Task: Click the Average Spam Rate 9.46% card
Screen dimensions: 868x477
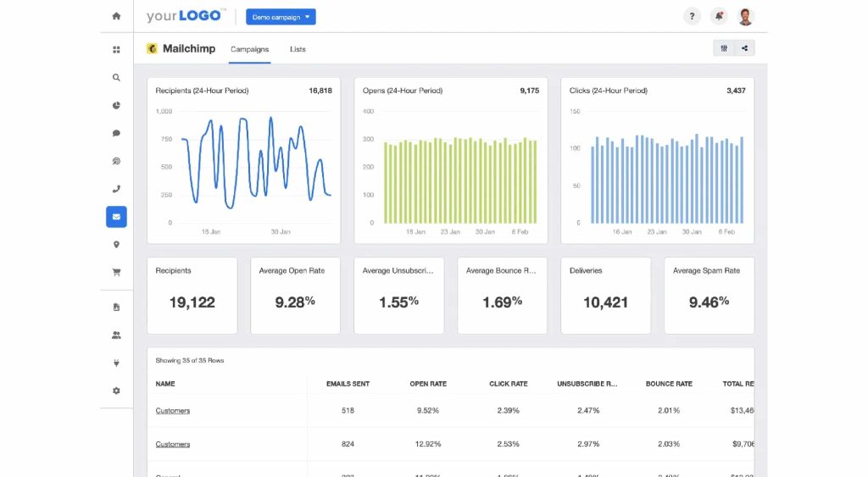Action: point(709,296)
